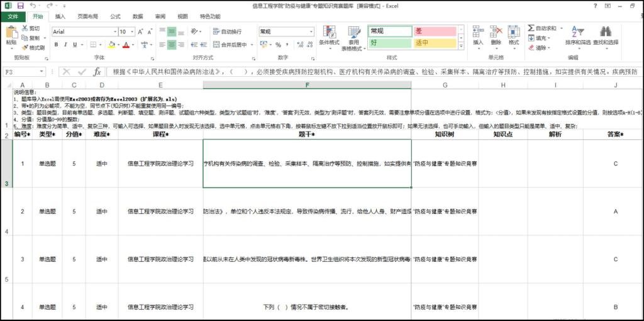Click the Save icon in quick access toolbar
Image resolution: width=644 pixels, height=321 pixels.
(x=20, y=6)
